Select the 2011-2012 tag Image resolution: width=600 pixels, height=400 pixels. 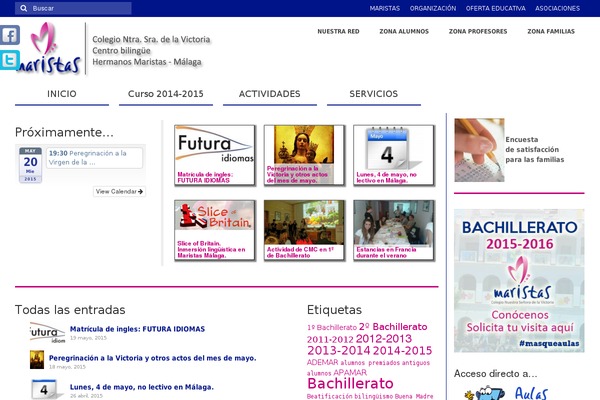pos(330,340)
